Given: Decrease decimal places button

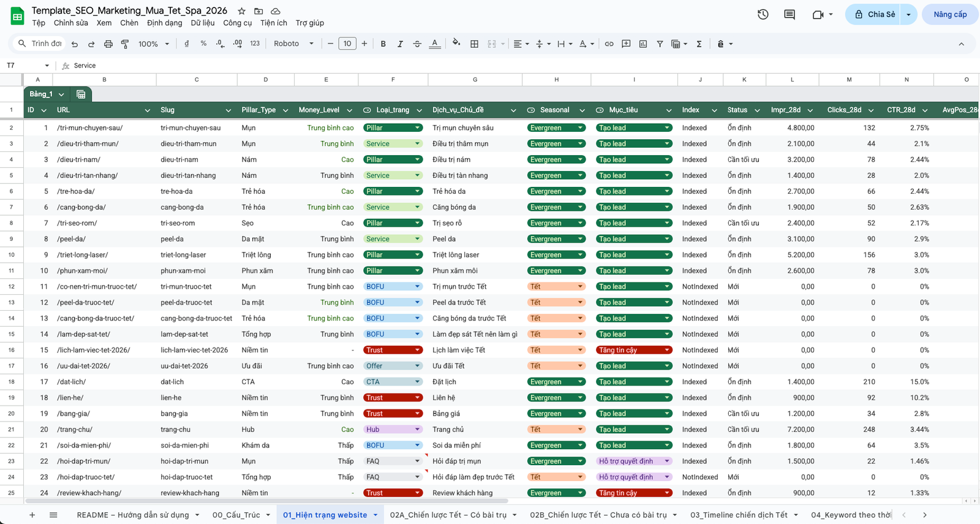Looking at the screenshot, I should (x=221, y=44).
